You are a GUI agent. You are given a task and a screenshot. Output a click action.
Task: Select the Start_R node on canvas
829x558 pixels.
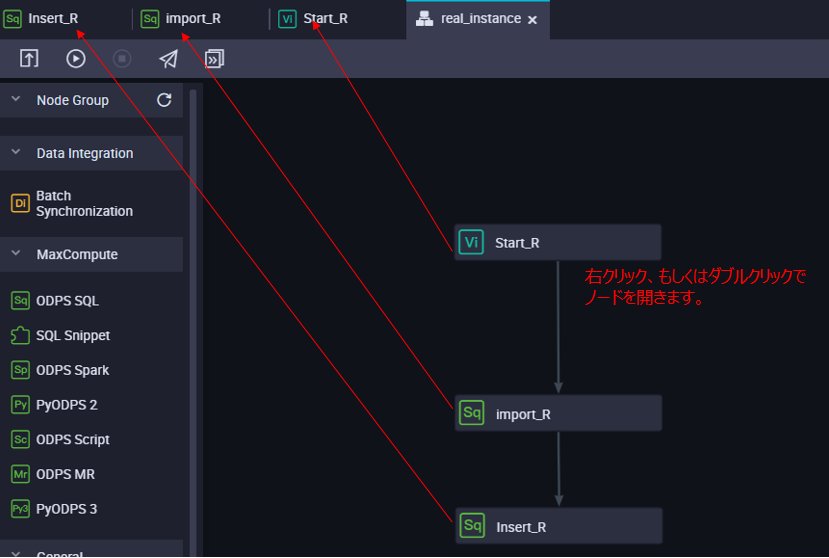pos(557,242)
